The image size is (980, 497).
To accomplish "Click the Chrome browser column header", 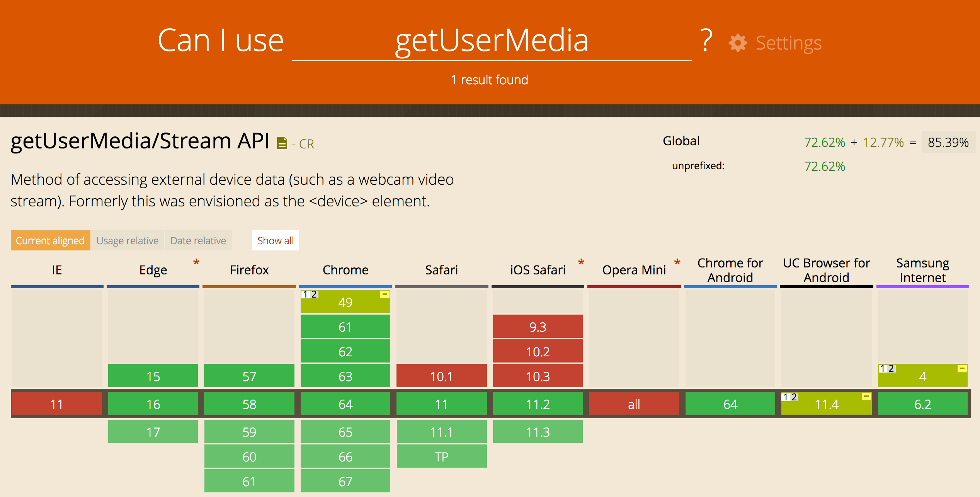I will [345, 270].
